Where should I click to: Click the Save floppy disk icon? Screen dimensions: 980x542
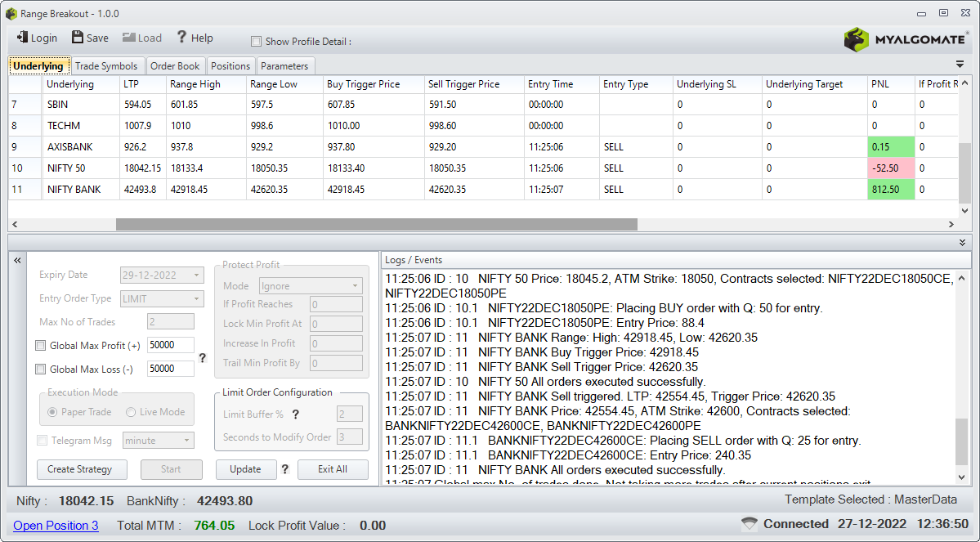(78, 38)
